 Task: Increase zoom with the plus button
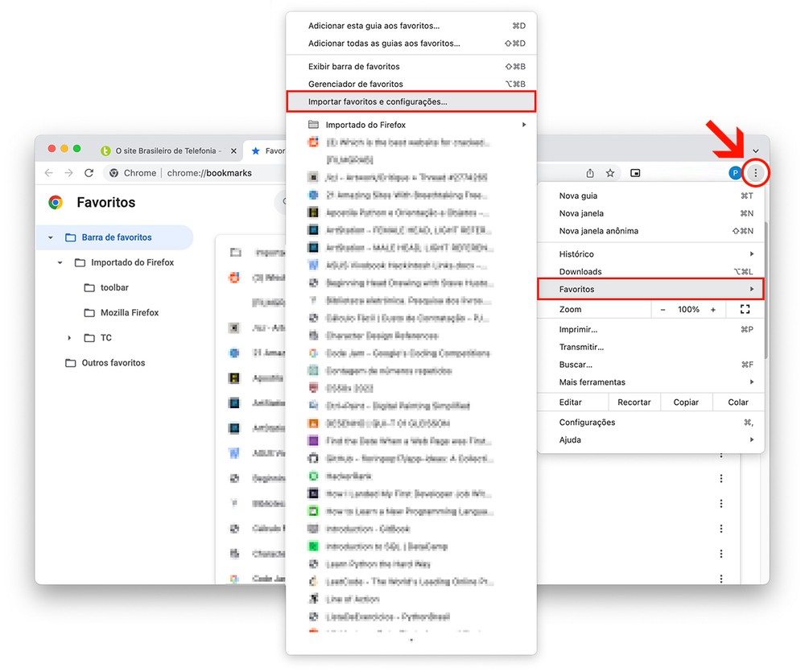713,310
